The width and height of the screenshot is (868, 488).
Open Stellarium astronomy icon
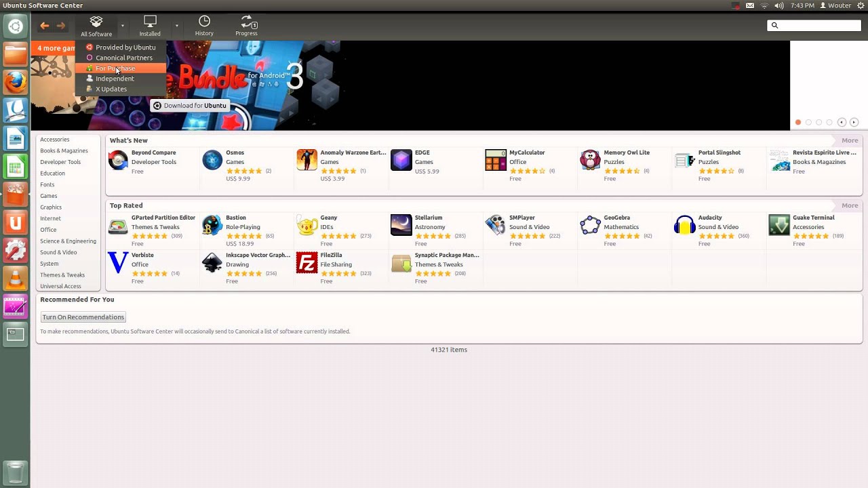pos(401,225)
